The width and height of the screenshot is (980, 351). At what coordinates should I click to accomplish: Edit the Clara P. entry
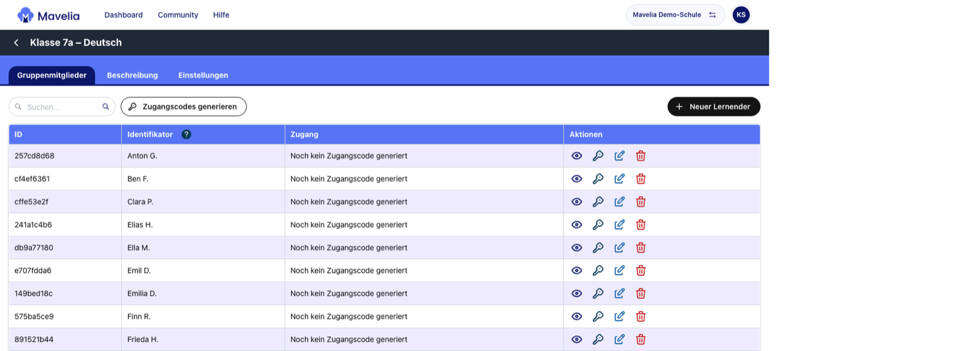pyautogui.click(x=619, y=202)
